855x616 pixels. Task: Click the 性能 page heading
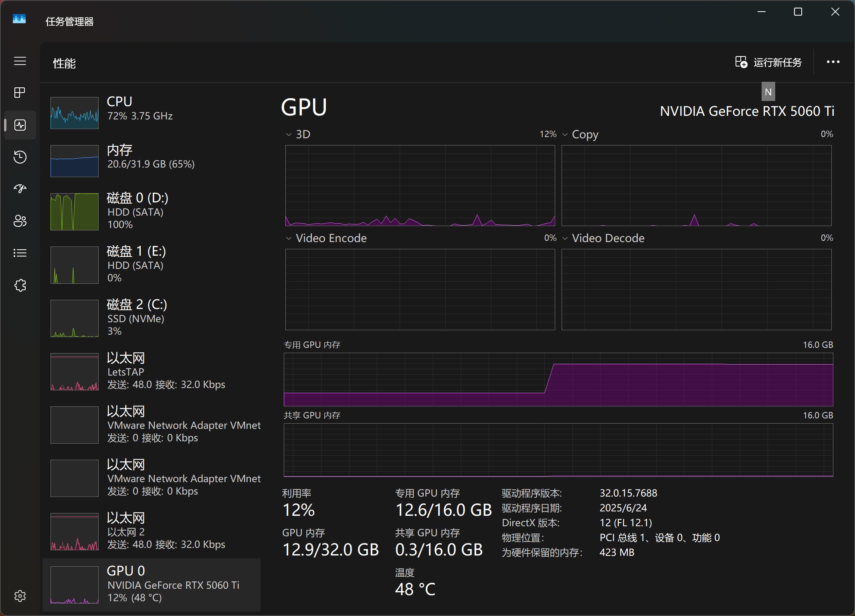tap(65, 63)
